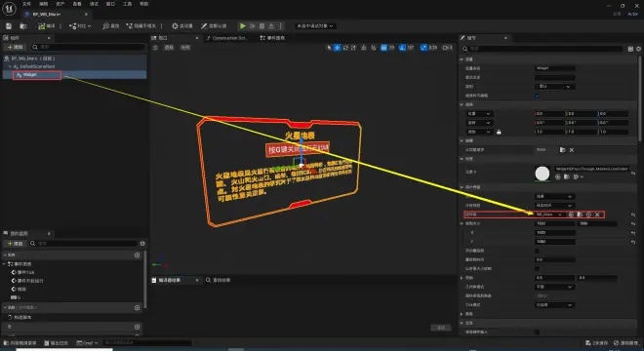Clear the widget class with X icon

pos(597,214)
